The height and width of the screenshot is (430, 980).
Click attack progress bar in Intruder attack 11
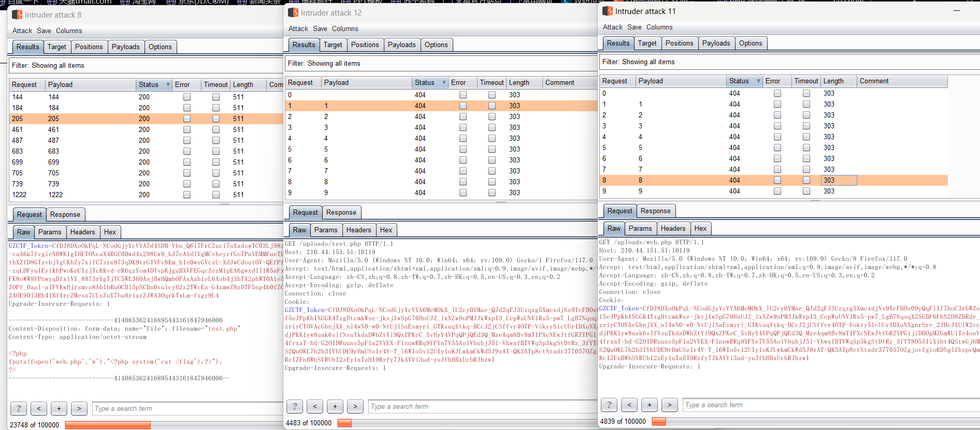click(x=815, y=421)
